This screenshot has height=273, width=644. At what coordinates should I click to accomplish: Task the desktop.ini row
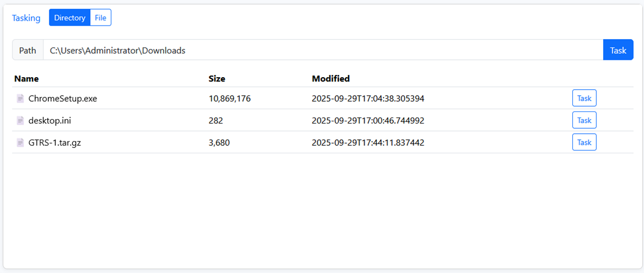pyautogui.click(x=584, y=120)
